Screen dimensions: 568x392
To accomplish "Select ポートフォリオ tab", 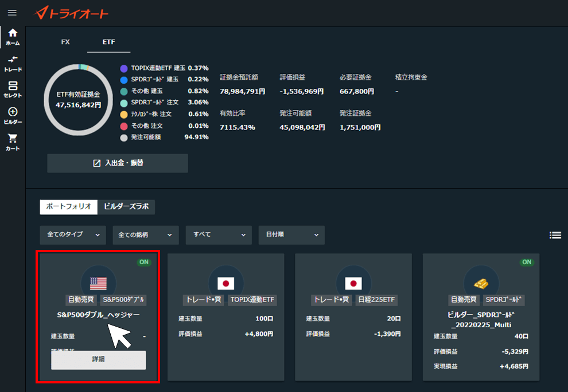I will coord(68,207).
